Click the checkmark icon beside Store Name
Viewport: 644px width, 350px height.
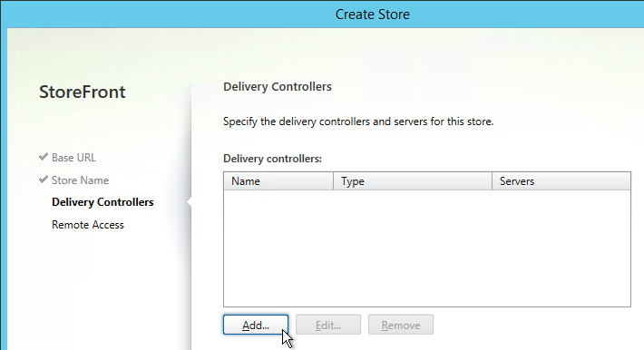(x=44, y=180)
